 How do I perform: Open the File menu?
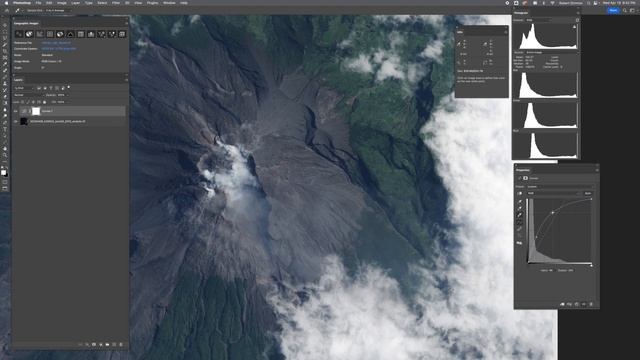point(38,3)
